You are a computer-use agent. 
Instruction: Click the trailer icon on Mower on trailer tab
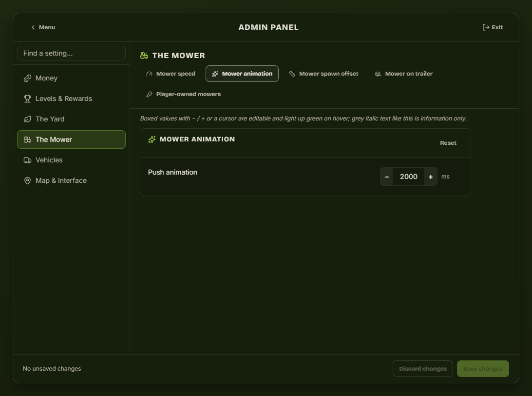[378, 74]
